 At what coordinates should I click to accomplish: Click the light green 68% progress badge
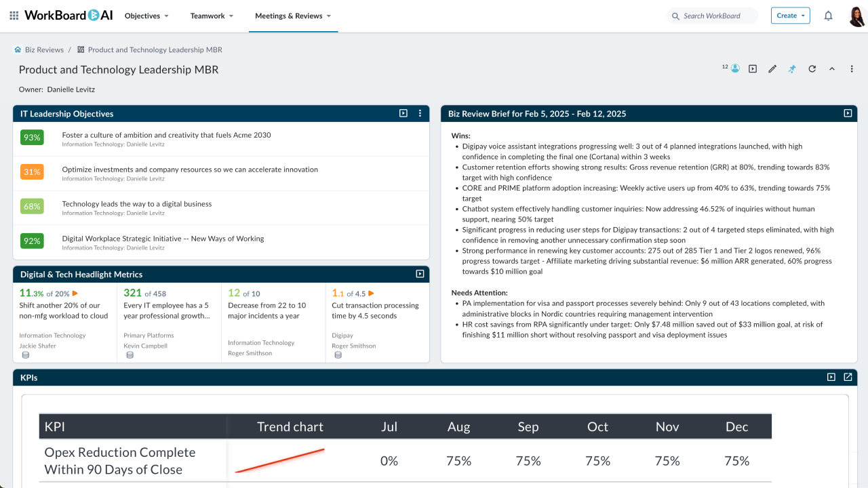[32, 206]
